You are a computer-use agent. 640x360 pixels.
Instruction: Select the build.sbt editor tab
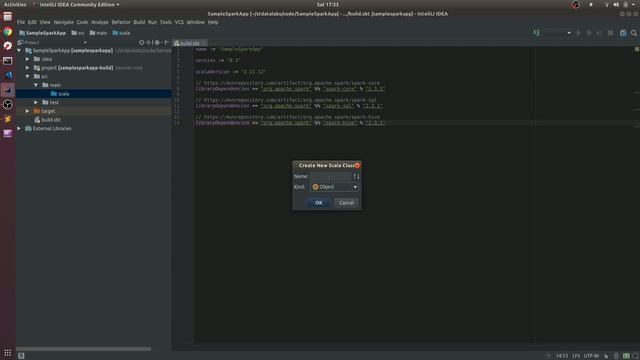(x=190, y=43)
